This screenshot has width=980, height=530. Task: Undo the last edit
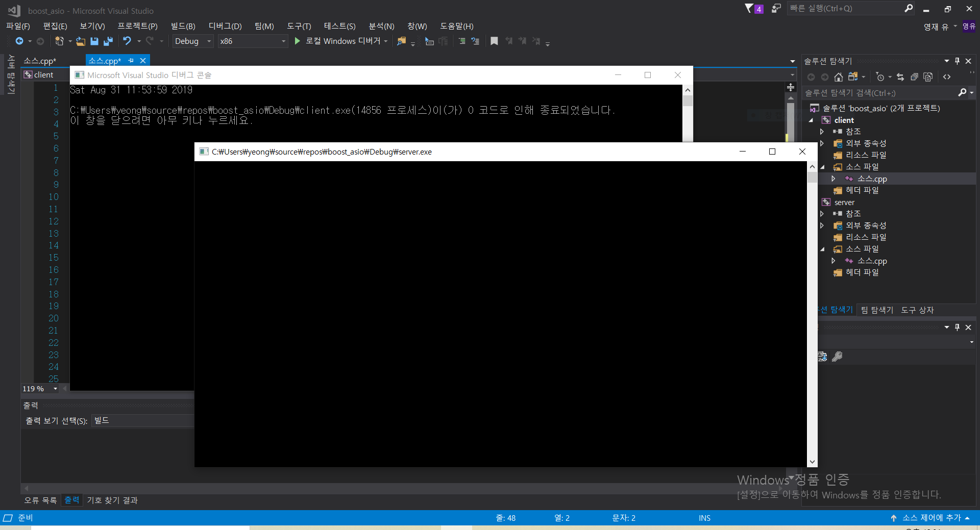click(127, 41)
